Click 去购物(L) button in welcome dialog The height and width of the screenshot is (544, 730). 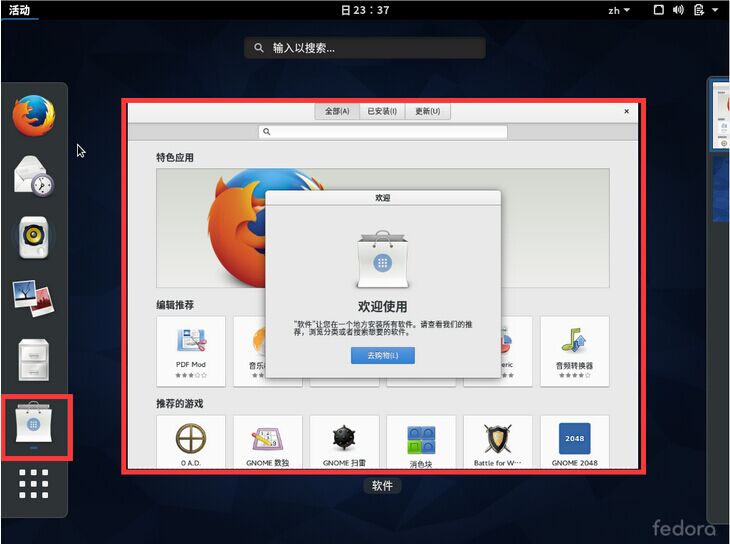[x=383, y=355]
